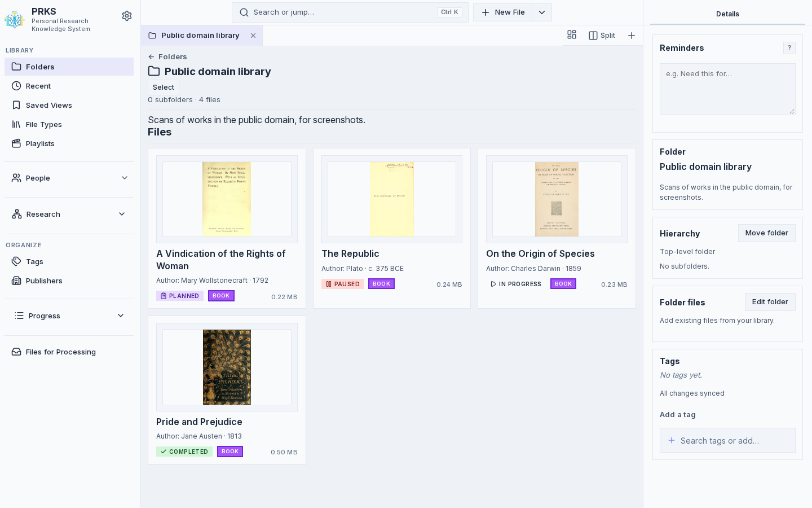Open A Vindication of the Rights of Woman thumbnail
Screen dimensions: 812x508
pyautogui.click(x=227, y=199)
